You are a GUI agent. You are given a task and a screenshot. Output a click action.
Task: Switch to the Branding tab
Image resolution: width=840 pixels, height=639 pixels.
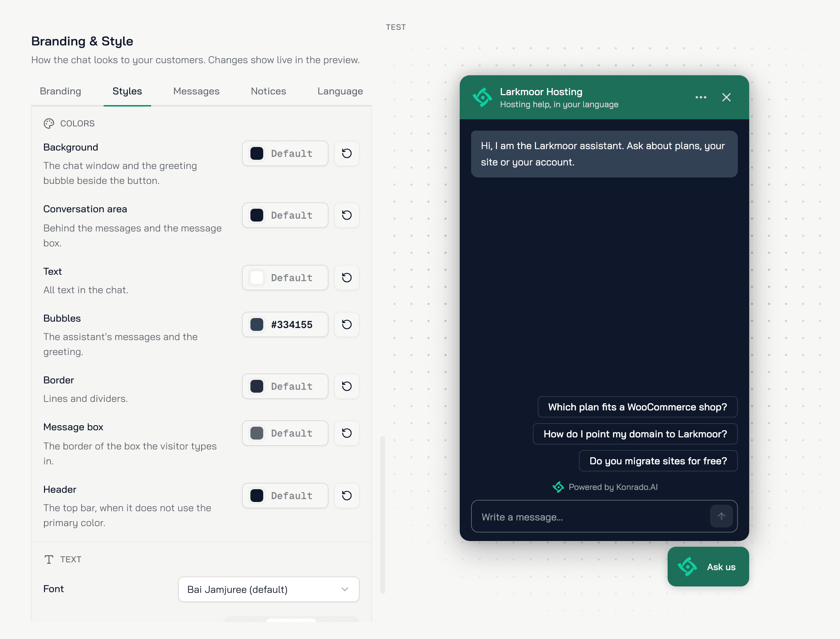click(x=60, y=91)
